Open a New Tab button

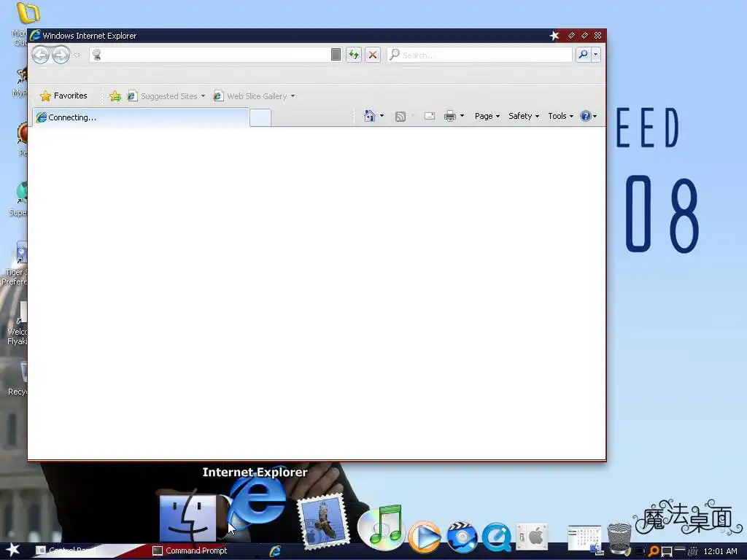click(260, 117)
